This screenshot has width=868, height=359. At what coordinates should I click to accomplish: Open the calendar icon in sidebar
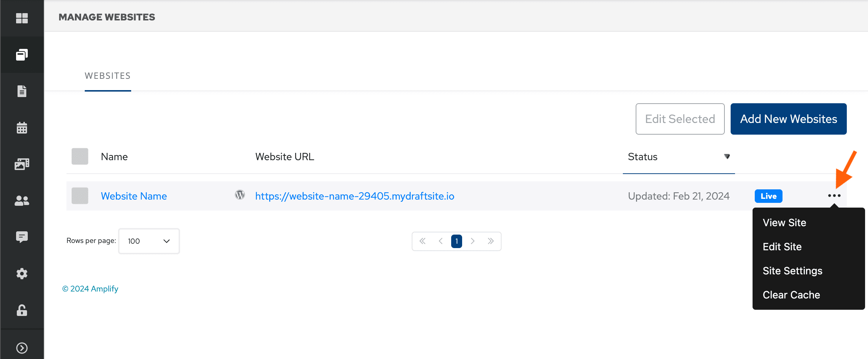(22, 127)
